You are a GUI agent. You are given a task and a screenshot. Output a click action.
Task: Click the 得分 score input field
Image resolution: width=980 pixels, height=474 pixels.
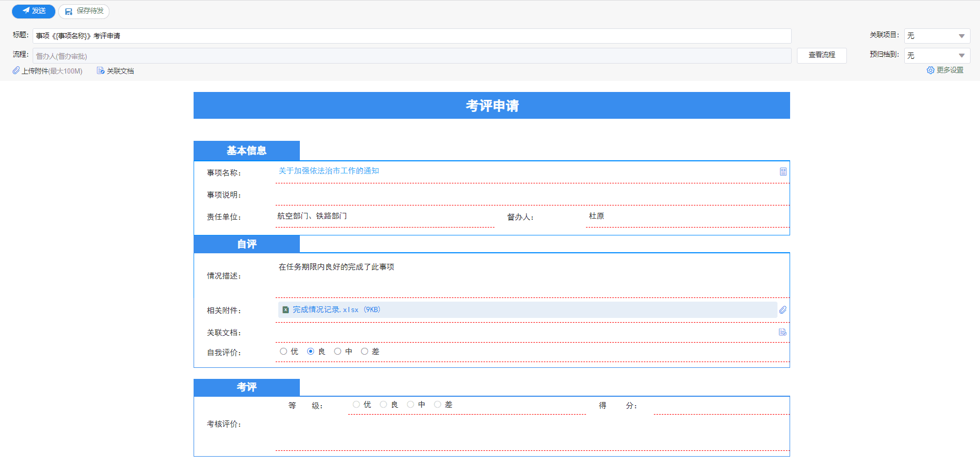(x=722, y=405)
